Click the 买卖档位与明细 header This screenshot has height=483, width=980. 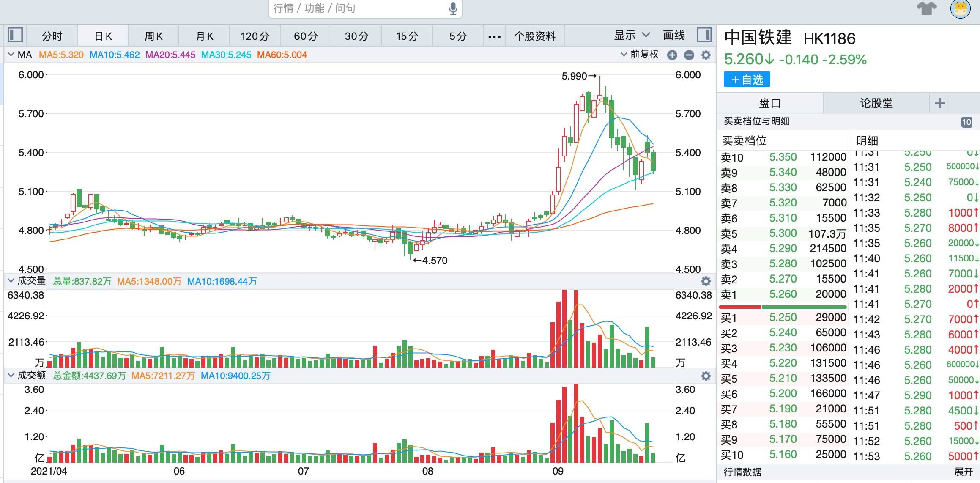click(757, 121)
